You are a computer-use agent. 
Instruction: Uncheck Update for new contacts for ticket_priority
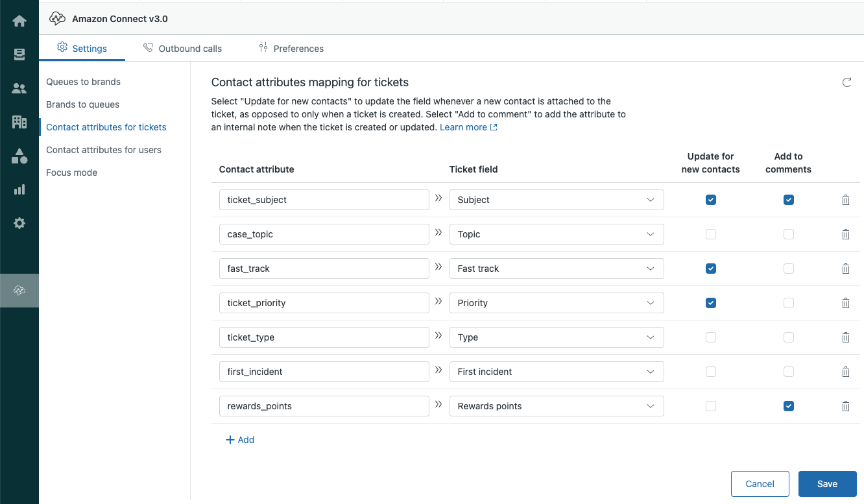[711, 303]
